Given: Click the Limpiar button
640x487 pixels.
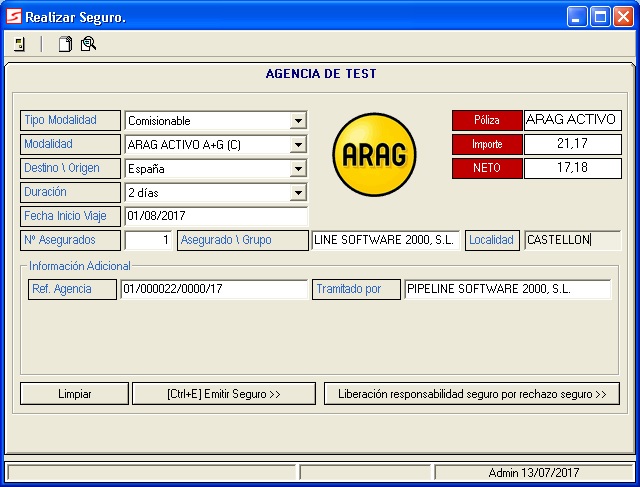Looking at the screenshot, I should pyautogui.click(x=74, y=394).
